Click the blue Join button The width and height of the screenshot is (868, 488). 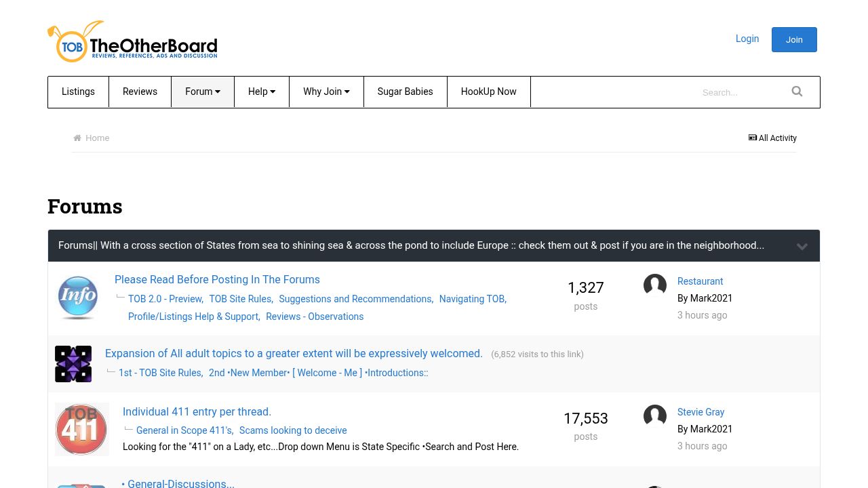coord(794,39)
